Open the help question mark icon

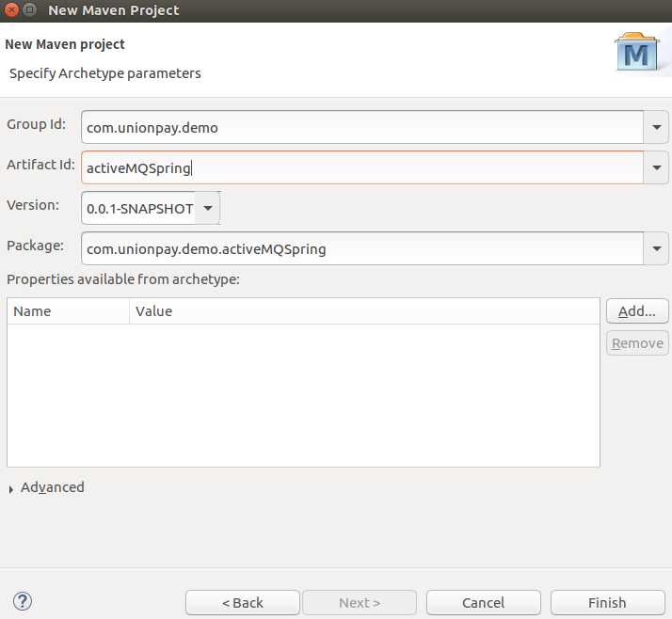pos(23,601)
